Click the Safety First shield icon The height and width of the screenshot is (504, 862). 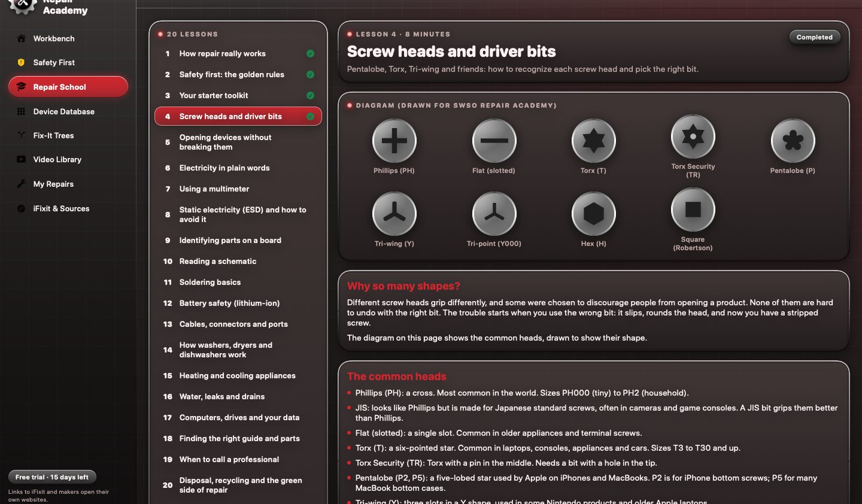(21, 62)
